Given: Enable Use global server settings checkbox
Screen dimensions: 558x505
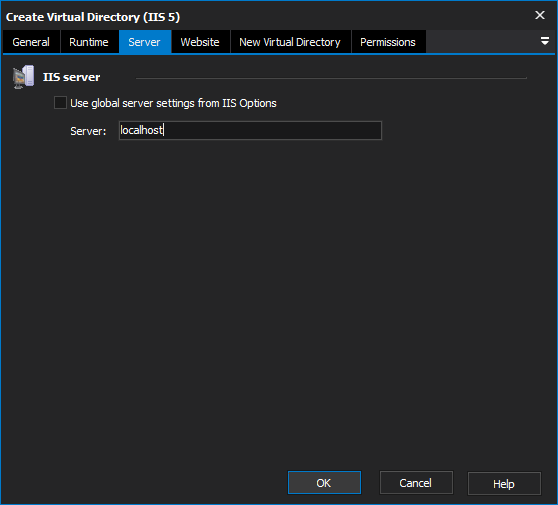Looking at the screenshot, I should point(60,103).
